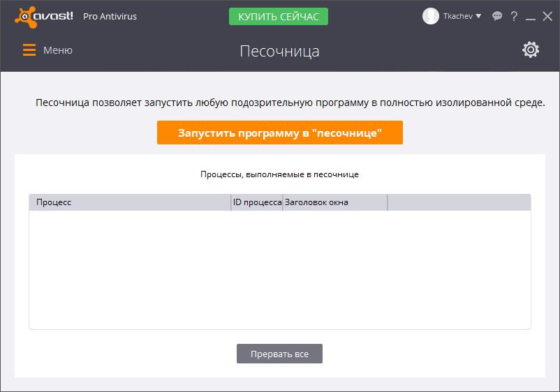The height and width of the screenshot is (392, 560).
Task: Click the help question mark icon
Action: [x=514, y=16]
